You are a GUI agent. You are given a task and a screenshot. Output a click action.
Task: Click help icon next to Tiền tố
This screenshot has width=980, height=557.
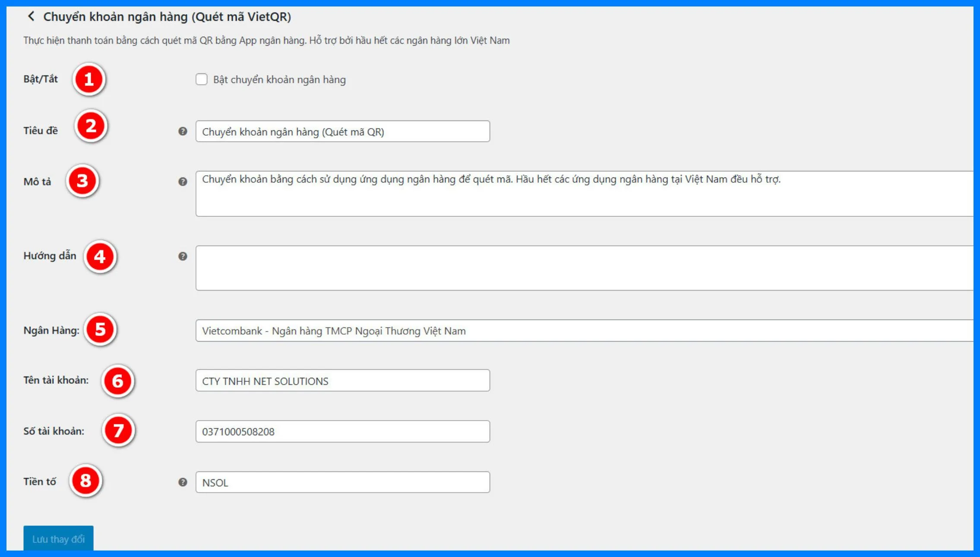(183, 482)
